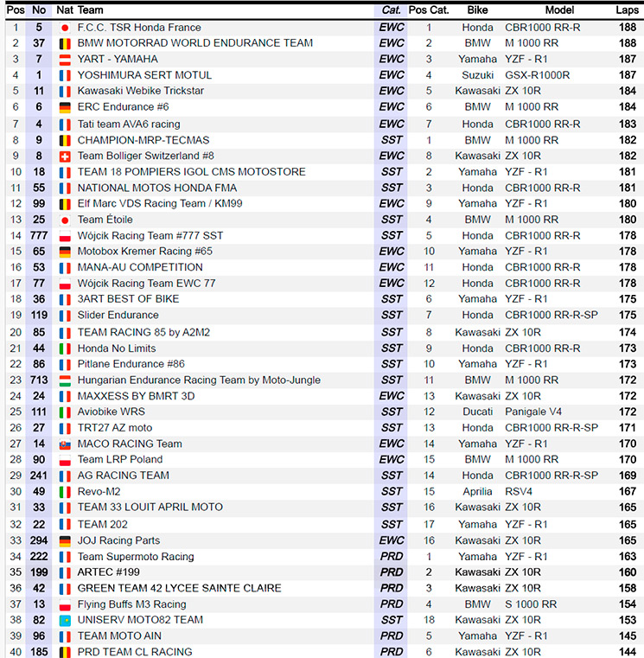
Task: Click France flag beside YOSHIMURA SERT MOTUL
Action: [x=65, y=75]
